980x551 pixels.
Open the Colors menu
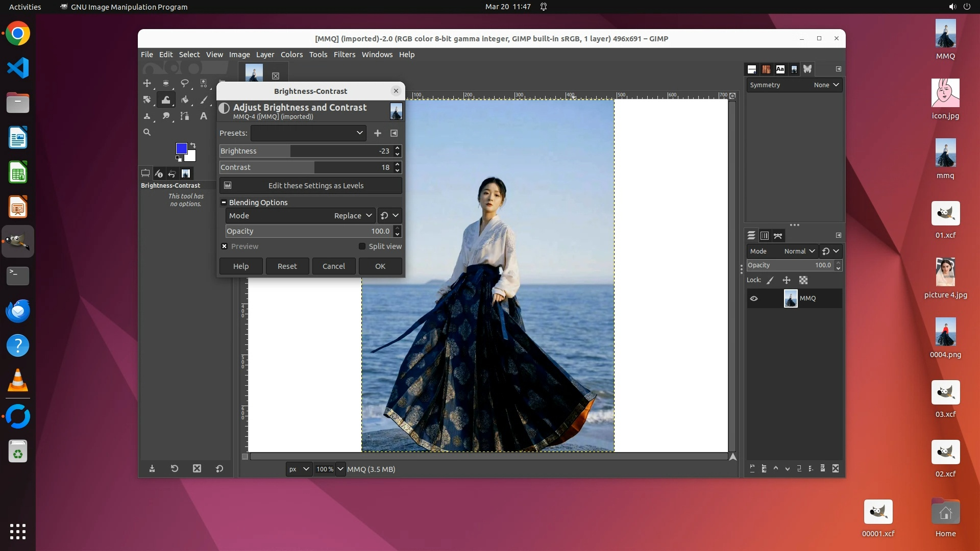tap(291, 55)
